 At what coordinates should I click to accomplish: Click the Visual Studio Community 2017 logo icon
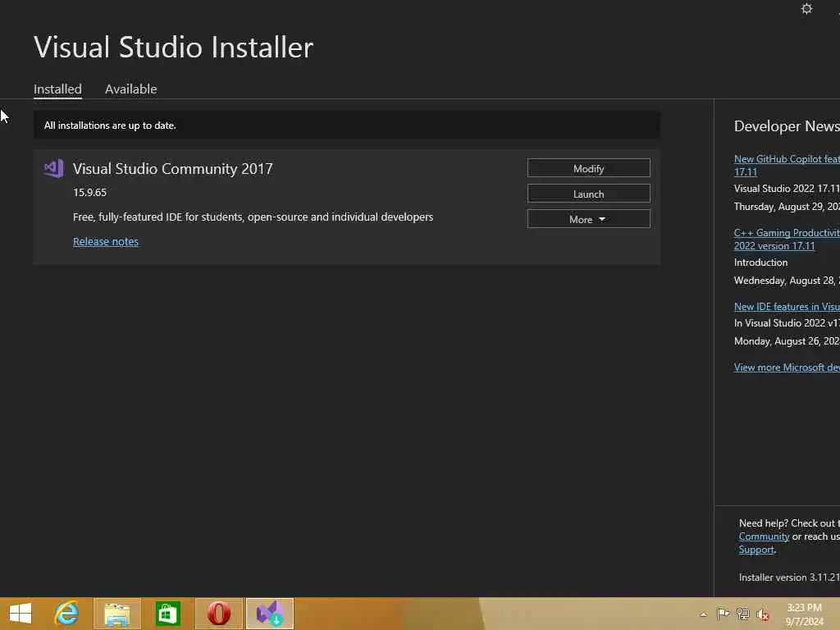click(x=53, y=168)
